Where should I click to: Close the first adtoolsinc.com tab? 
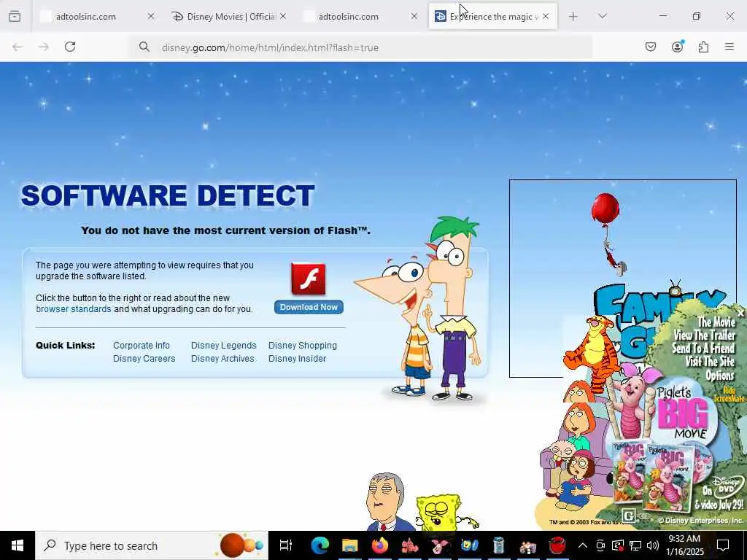[151, 16]
